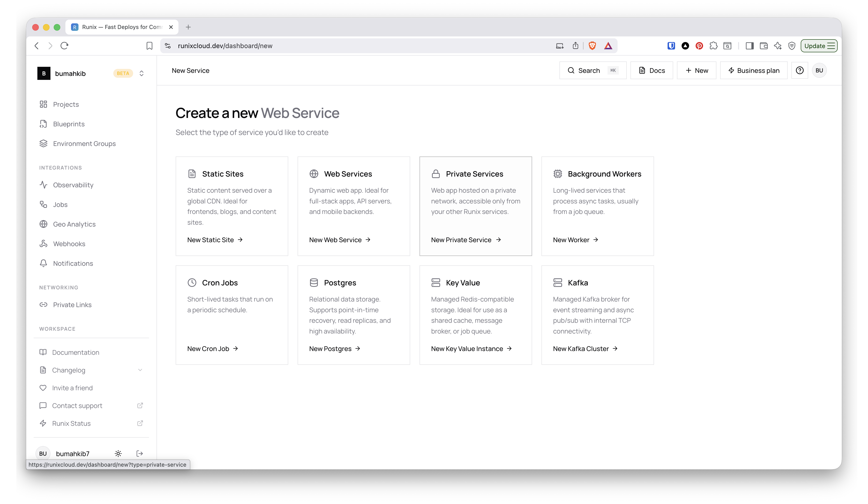Open Blueprints in the sidebar
This screenshot has width=868, height=504.
68,124
